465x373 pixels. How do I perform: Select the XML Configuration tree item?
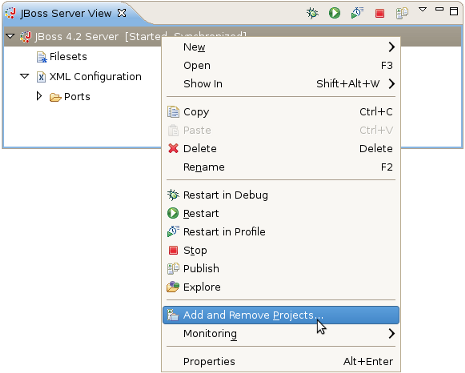pos(95,76)
